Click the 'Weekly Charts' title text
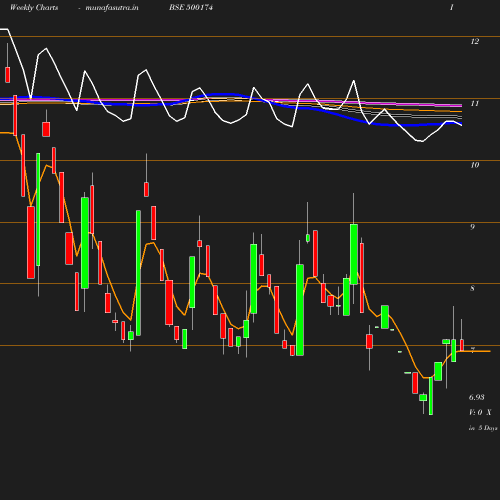This screenshot has height=500, width=500. click(34, 7)
